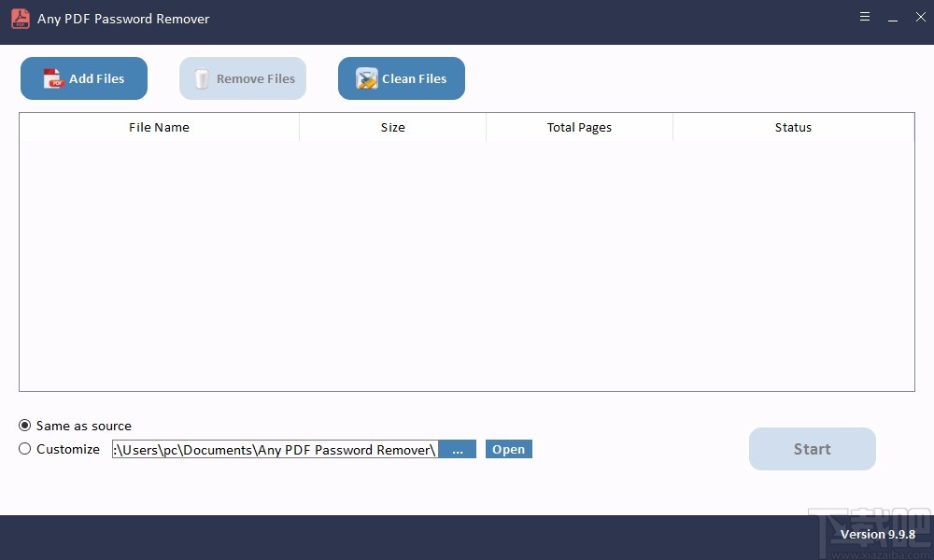Open the hamburger menu in title bar
934x560 pixels.
point(865,17)
